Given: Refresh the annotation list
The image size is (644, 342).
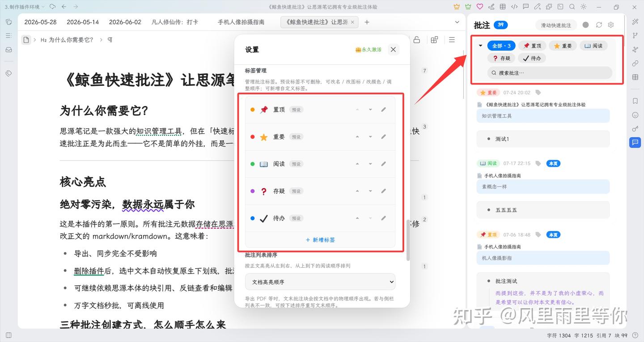Looking at the screenshot, I should (x=599, y=25).
